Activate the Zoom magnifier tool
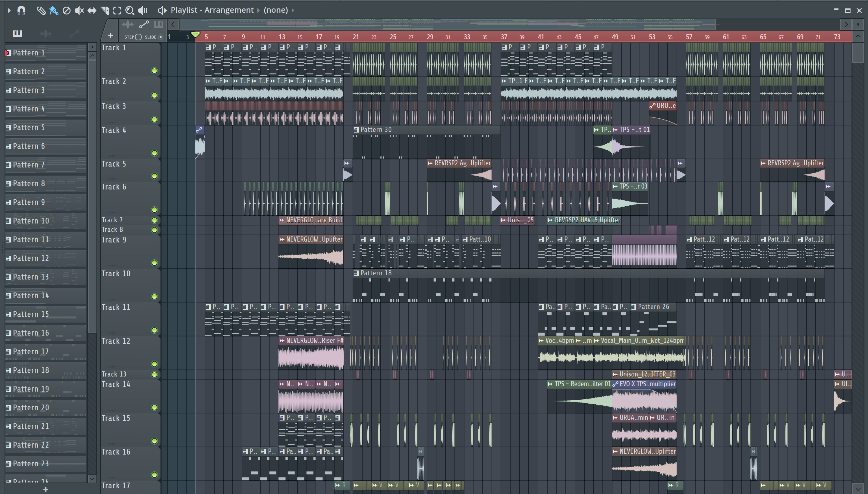This screenshot has width=868, height=494. (x=130, y=11)
